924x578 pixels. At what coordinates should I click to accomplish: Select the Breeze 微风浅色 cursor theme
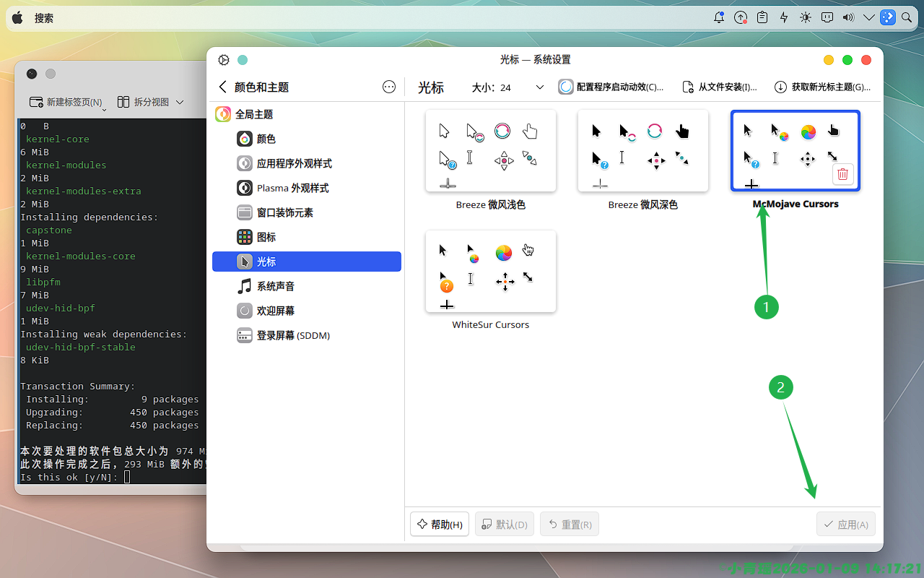pyautogui.click(x=491, y=151)
